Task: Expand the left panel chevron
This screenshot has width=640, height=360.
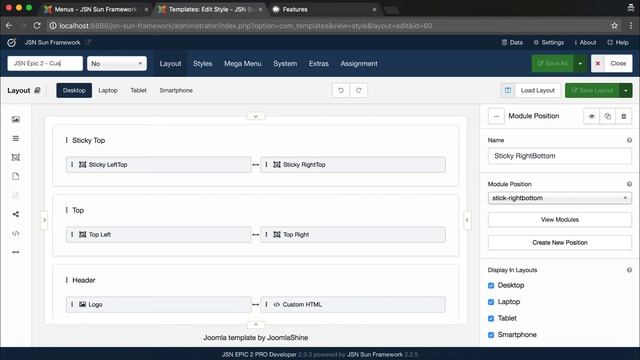Action: coord(44,220)
